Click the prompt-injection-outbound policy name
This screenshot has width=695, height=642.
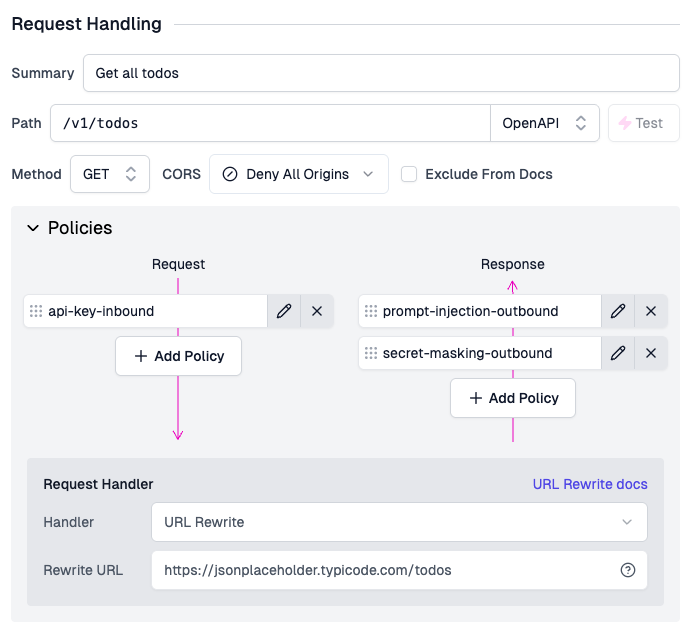470,311
